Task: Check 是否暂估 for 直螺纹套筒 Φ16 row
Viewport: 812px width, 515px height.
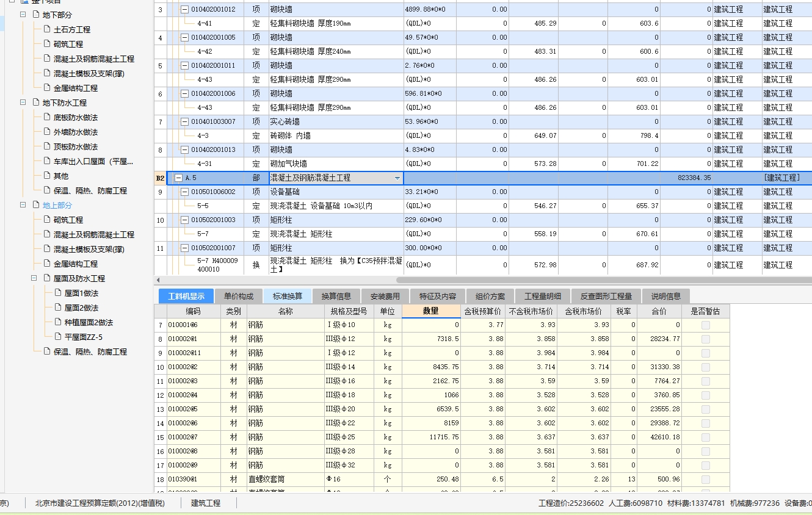Action: pos(706,480)
